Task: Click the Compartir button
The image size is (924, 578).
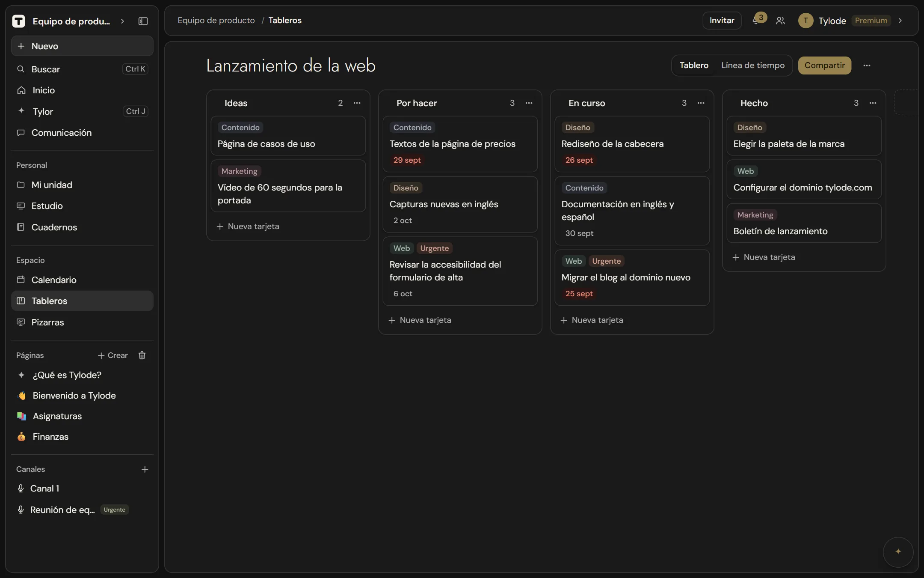Action: (824, 66)
